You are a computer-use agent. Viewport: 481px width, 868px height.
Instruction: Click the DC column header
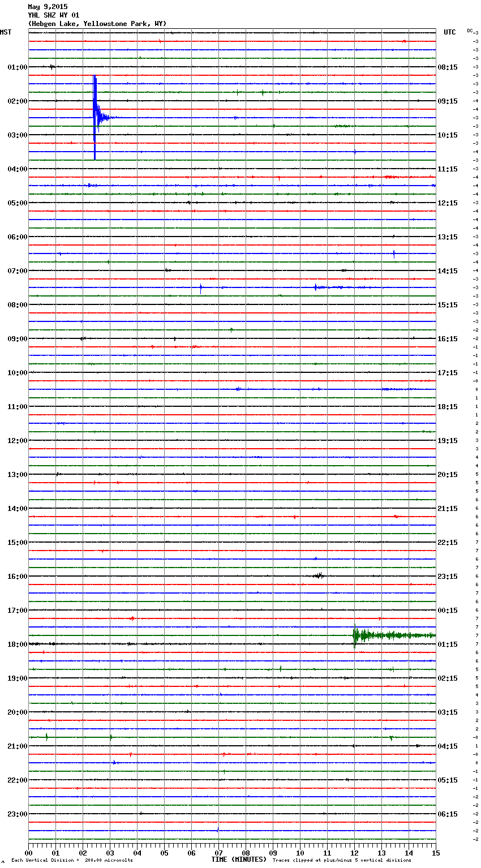[x=470, y=31]
